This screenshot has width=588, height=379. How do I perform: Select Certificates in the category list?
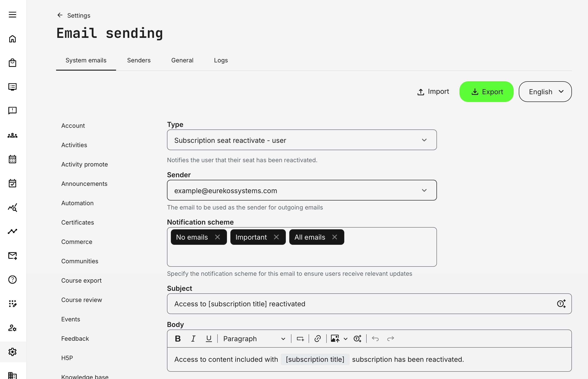(x=77, y=222)
